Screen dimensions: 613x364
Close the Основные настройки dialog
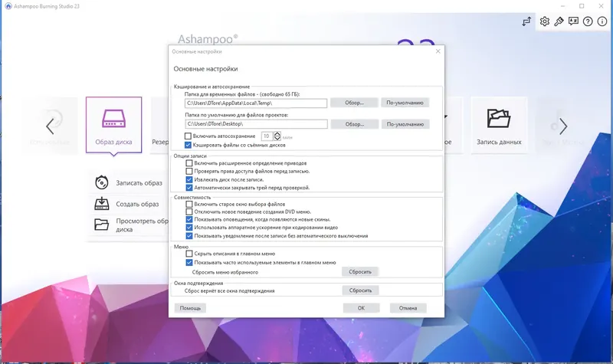(438, 51)
